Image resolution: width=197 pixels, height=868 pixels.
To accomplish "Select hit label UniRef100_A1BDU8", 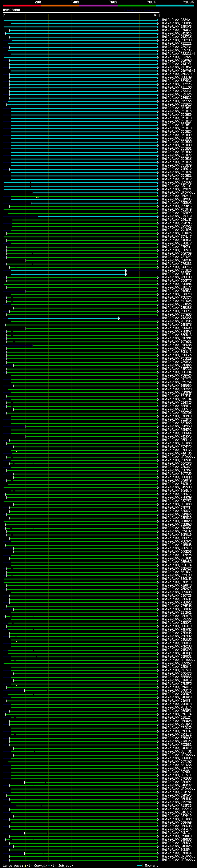I will click(x=177, y=545).
